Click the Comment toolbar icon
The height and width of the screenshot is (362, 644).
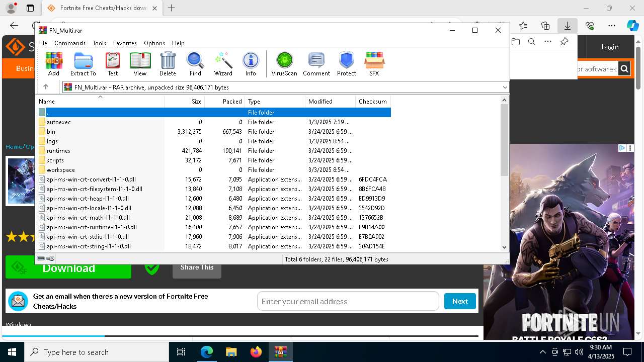[x=316, y=64]
